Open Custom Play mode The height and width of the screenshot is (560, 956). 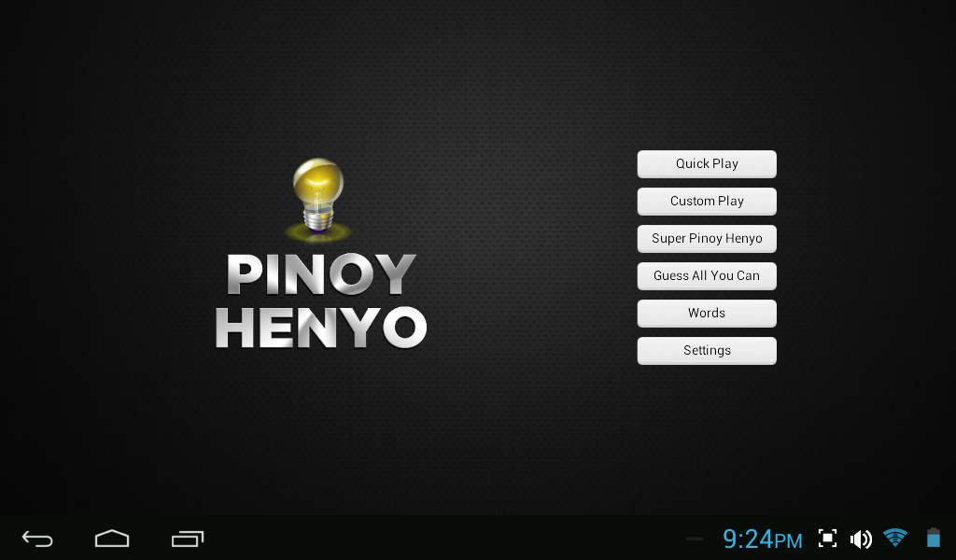tap(706, 201)
